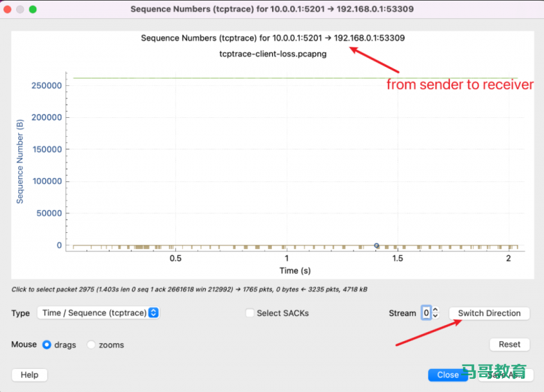Click the Reset button
This screenshot has height=392, width=544.
tap(509, 345)
